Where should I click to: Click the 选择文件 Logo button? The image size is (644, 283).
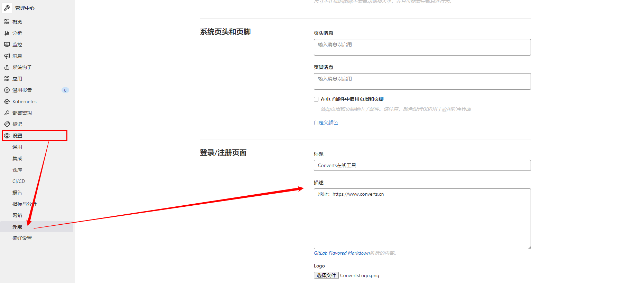326,275
